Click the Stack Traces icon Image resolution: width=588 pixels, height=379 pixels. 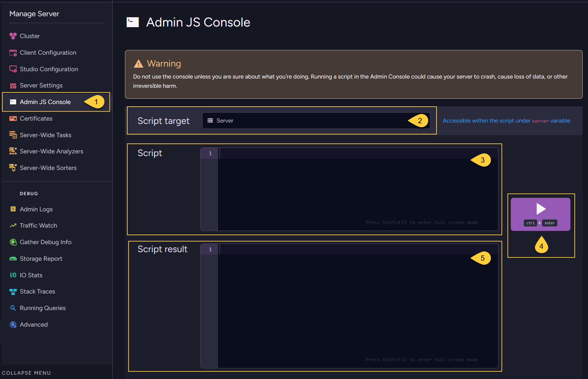13,291
